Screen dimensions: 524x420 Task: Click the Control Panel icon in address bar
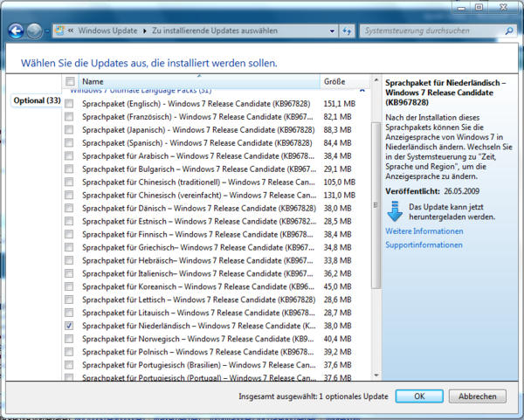59,31
